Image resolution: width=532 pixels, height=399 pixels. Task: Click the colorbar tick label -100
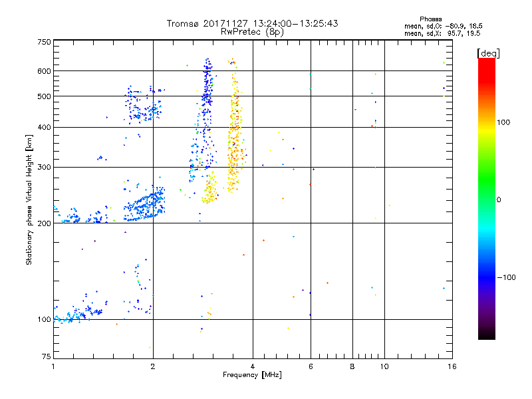(506, 277)
